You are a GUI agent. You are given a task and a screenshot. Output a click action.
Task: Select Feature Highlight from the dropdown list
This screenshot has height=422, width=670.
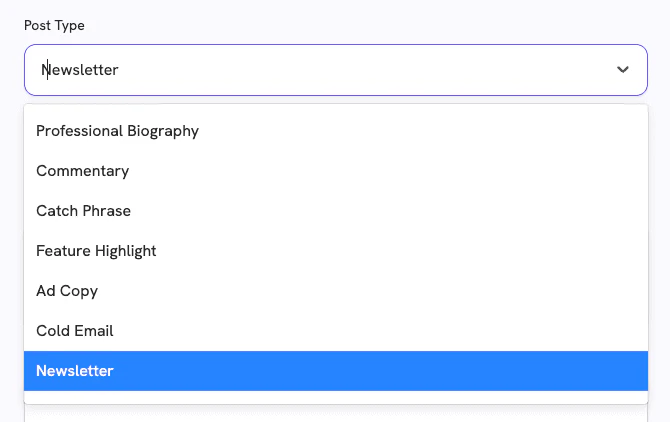point(96,251)
